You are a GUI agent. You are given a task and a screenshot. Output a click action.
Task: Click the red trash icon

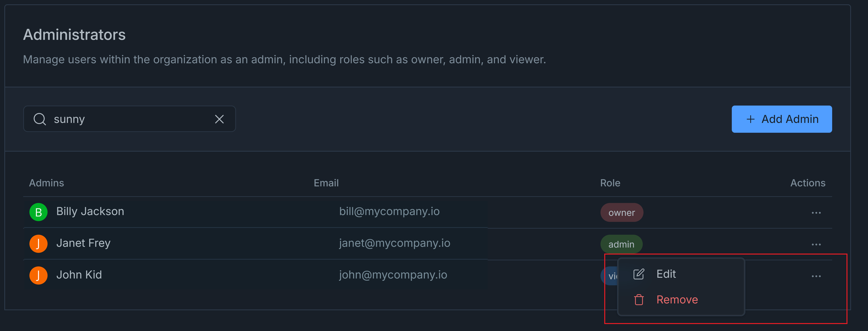[639, 300]
